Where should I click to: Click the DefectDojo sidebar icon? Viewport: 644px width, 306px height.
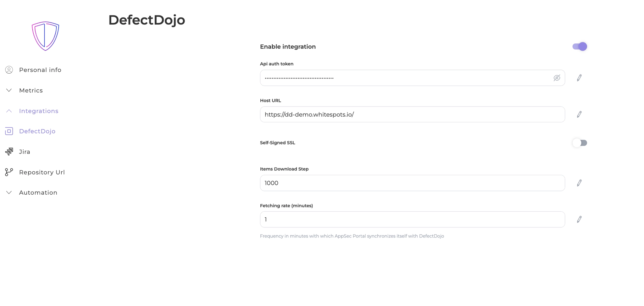[x=9, y=131]
